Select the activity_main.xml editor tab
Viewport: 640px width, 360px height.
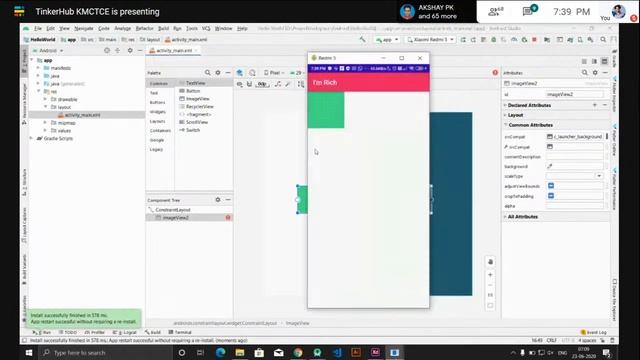[173, 51]
